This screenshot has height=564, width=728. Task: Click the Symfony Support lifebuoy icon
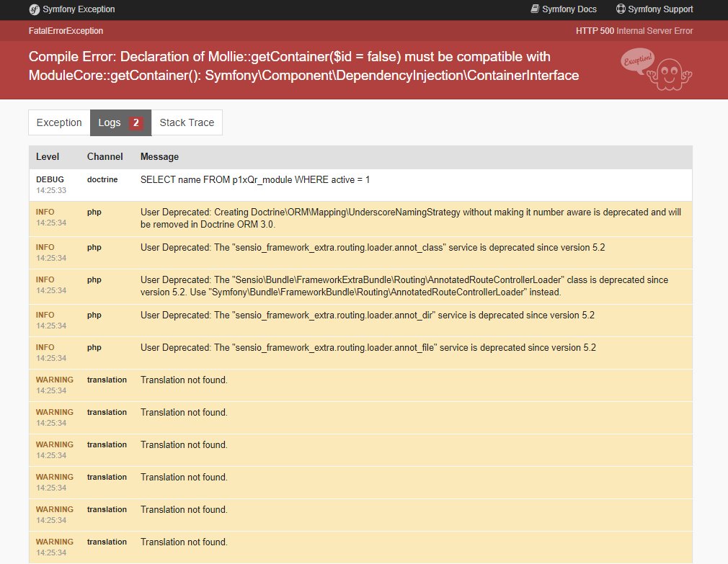pyautogui.click(x=621, y=9)
